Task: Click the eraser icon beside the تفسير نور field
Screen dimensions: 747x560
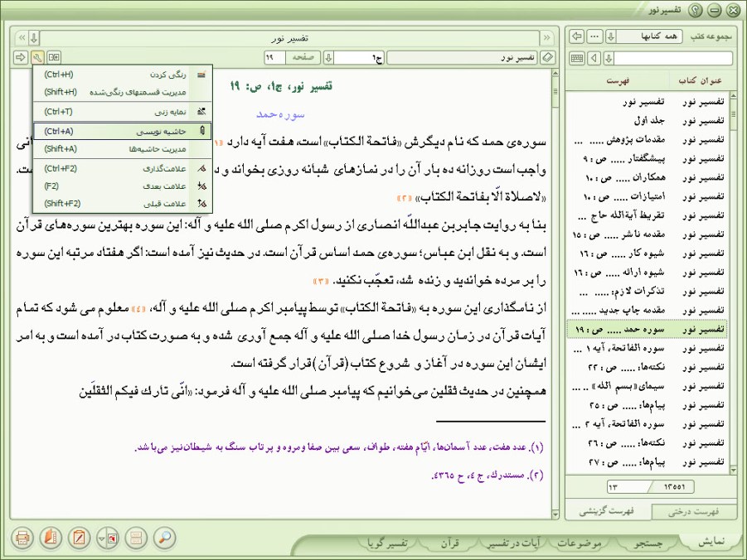Action: (548, 58)
